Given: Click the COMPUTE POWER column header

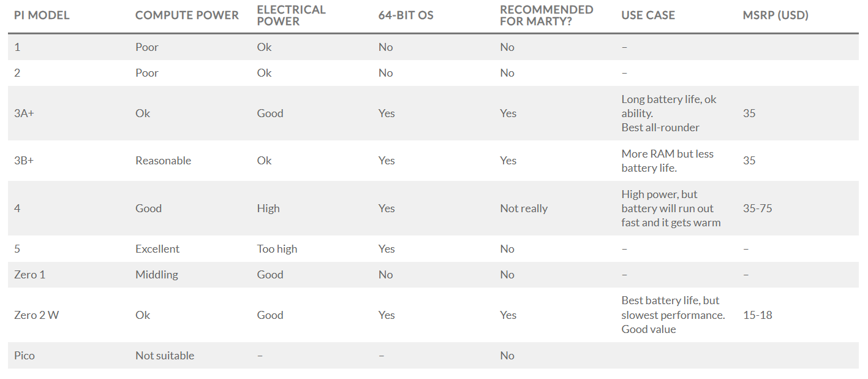Looking at the screenshot, I should click(187, 15).
